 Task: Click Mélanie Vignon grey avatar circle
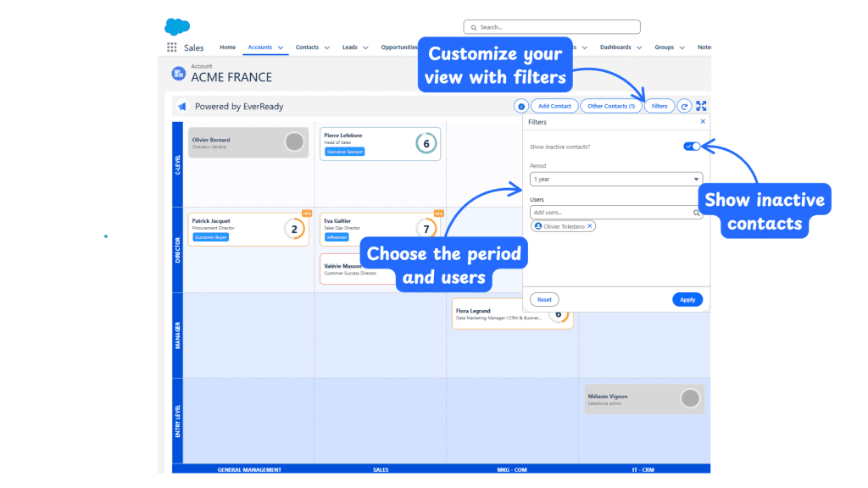(x=690, y=398)
